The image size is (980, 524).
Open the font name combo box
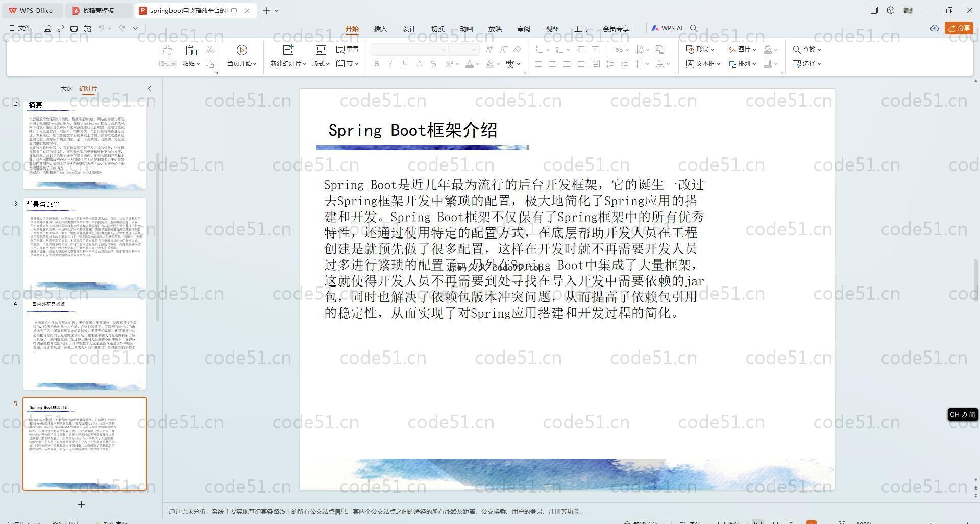[x=409, y=50]
